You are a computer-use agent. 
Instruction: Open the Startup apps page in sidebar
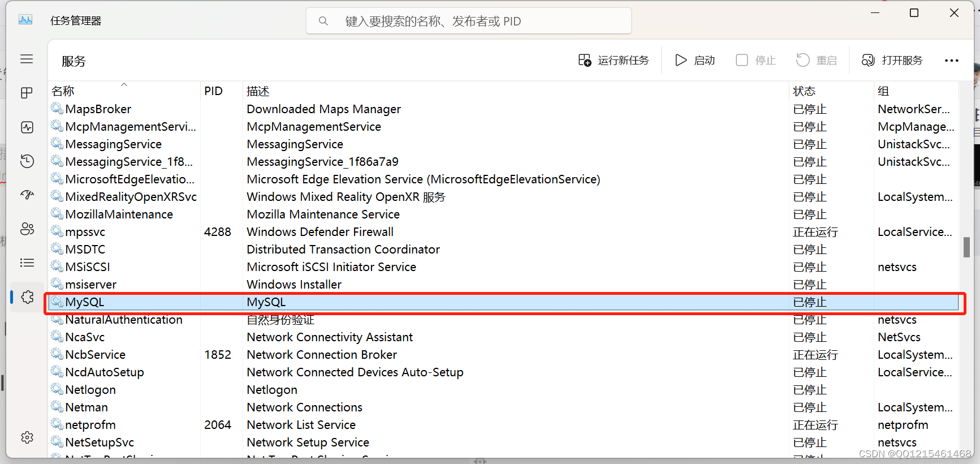pos(27,195)
